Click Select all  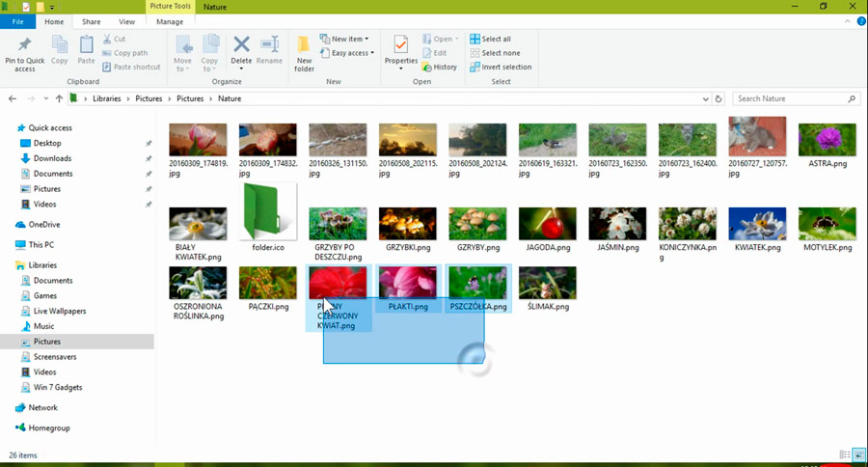coord(491,39)
